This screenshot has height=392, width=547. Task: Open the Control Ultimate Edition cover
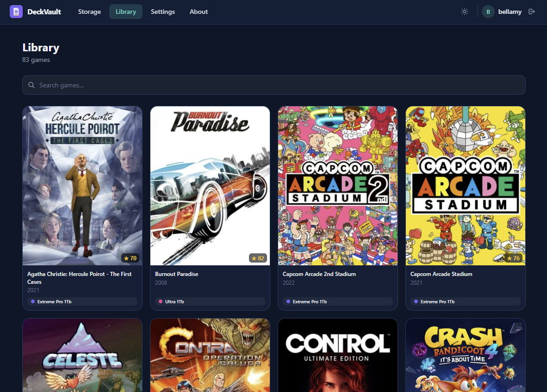(x=338, y=355)
